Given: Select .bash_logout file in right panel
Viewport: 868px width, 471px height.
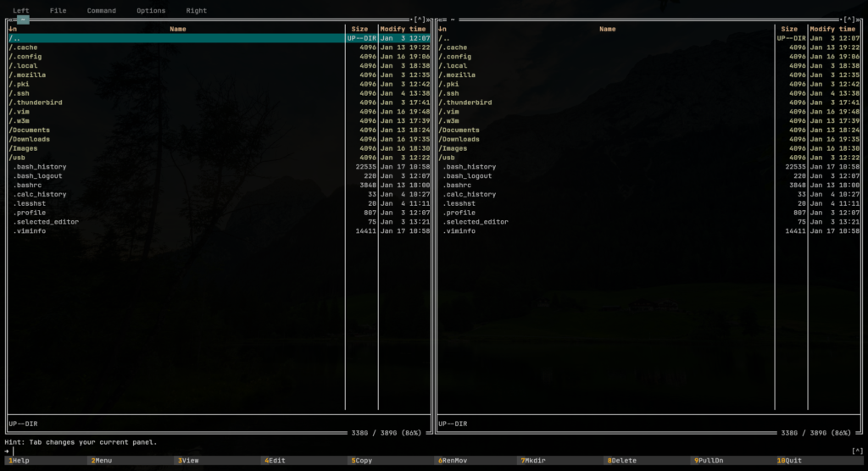Looking at the screenshot, I should coord(648,176).
